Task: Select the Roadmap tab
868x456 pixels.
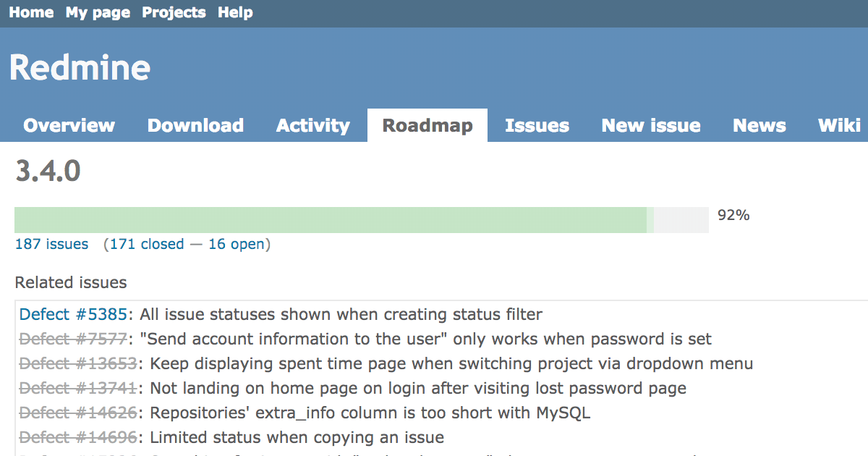Action: tap(427, 126)
